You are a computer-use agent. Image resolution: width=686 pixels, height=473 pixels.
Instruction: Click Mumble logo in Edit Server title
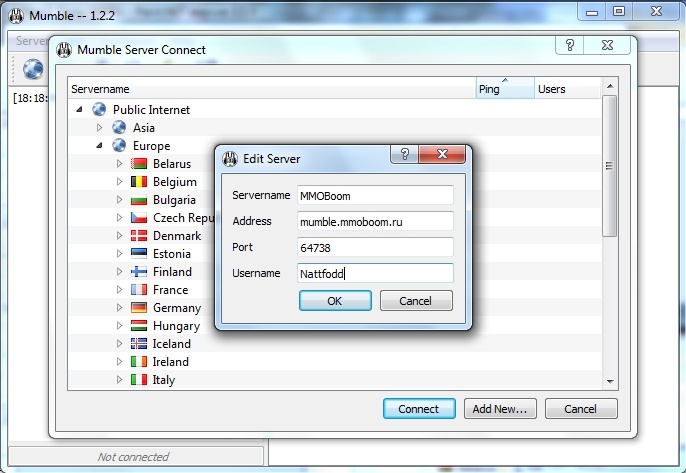230,158
